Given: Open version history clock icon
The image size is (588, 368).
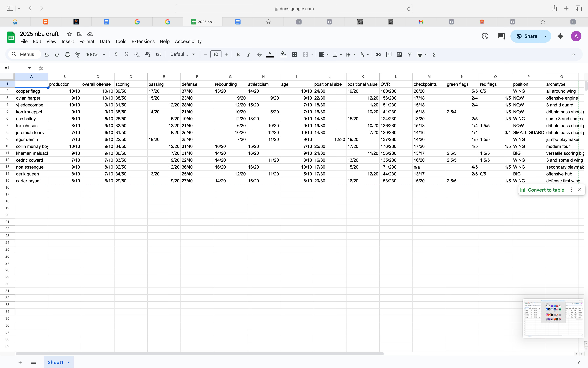Looking at the screenshot, I should click(485, 36).
